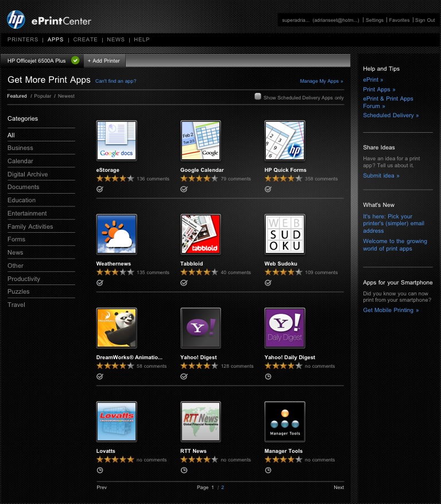The height and width of the screenshot is (504, 441).
Task: Go to page 2 of apps
Action: pos(223,487)
